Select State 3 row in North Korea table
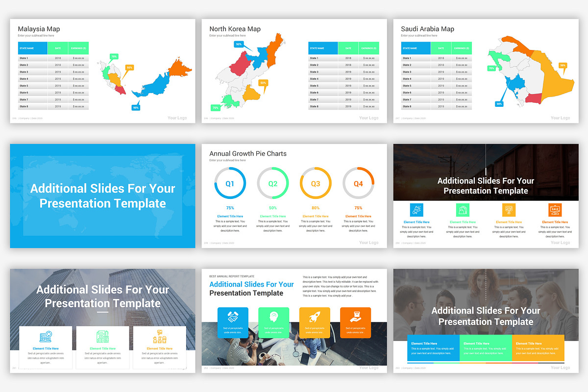This screenshot has height=392, width=588. tap(343, 72)
